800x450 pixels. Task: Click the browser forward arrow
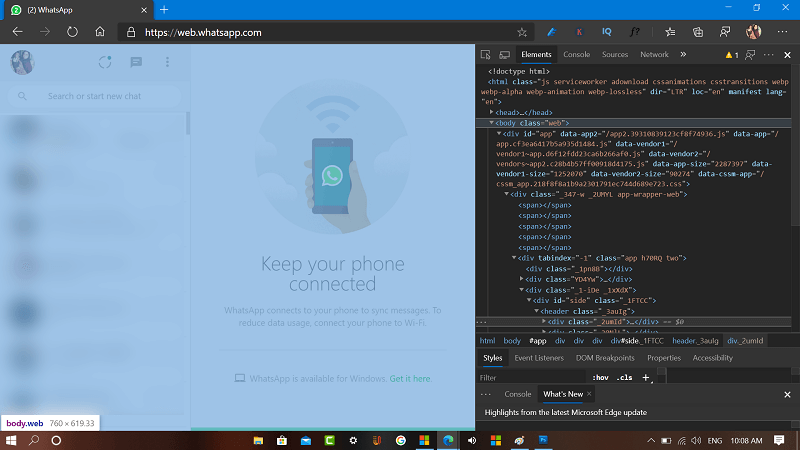[x=45, y=32]
